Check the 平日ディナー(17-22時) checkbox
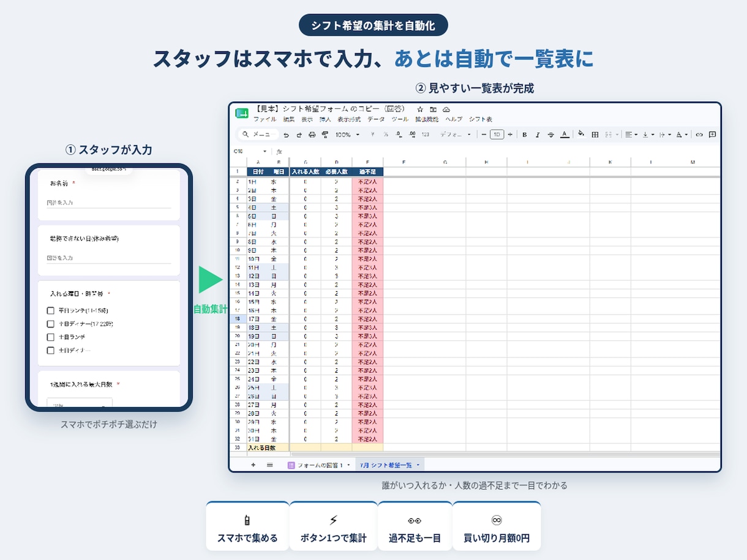 [x=51, y=324]
